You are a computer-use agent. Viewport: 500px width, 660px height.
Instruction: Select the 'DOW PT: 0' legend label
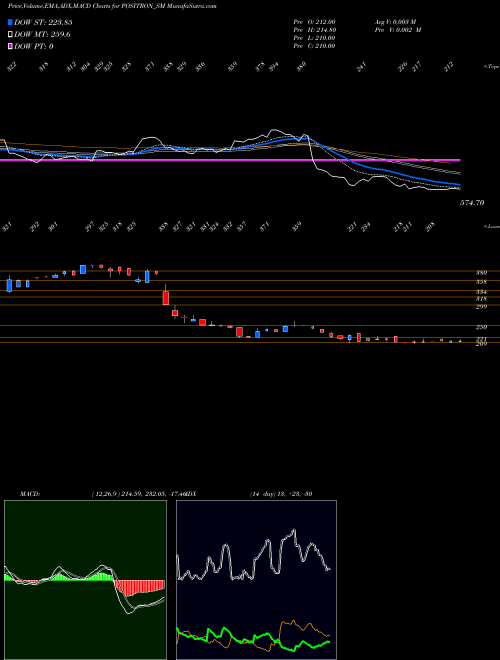33,46
